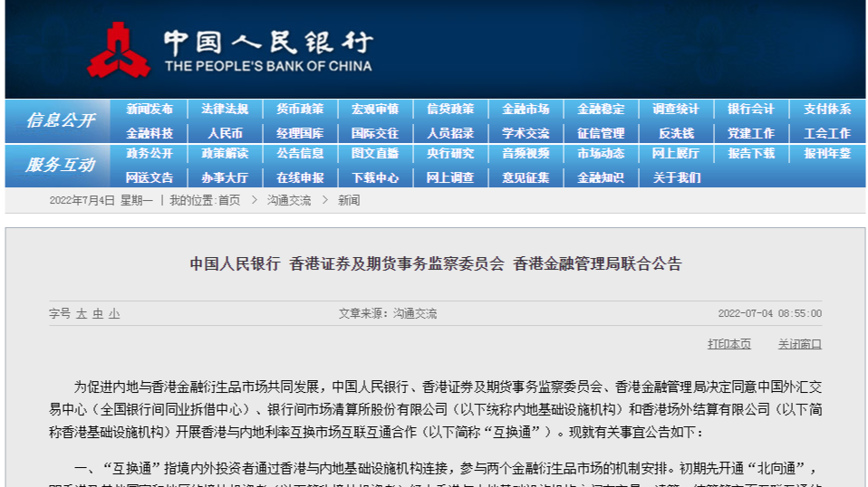
Task: Open 调查统计 page
Action: click(x=676, y=109)
